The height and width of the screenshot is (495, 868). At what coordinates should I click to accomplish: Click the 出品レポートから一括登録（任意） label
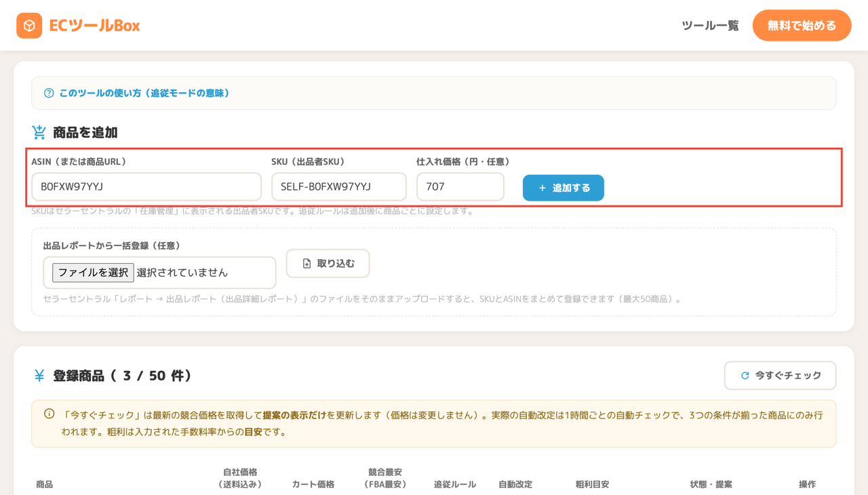click(112, 245)
